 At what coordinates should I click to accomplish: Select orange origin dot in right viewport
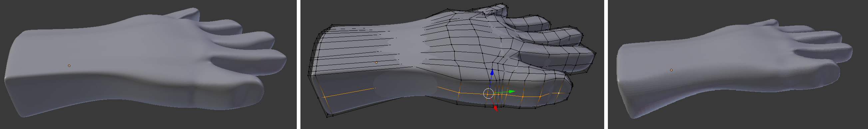pyautogui.click(x=671, y=70)
